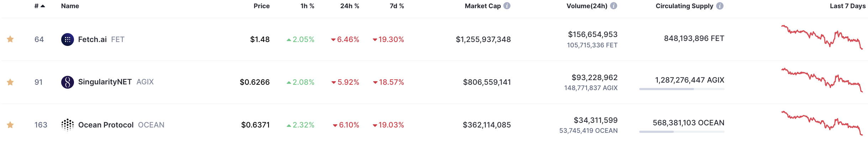
Task: Click the Market Cap info icon
Action: point(507,6)
